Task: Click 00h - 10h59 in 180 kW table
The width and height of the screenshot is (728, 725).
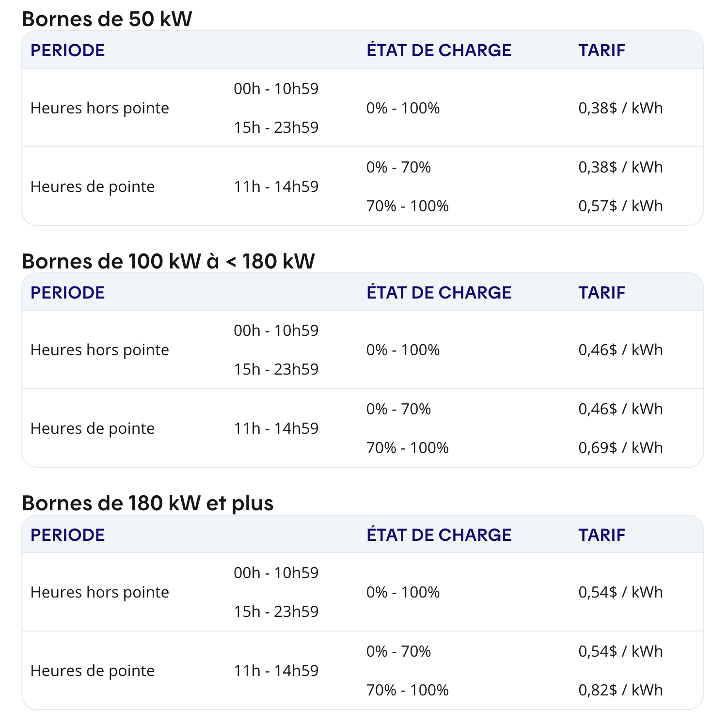Action: 276,573
